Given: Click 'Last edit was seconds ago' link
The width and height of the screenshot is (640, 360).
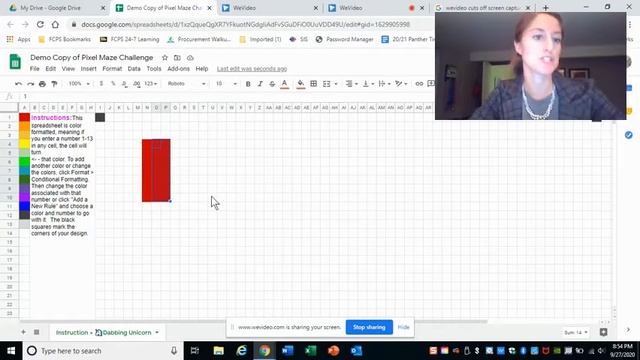Looking at the screenshot, I should (252, 69).
